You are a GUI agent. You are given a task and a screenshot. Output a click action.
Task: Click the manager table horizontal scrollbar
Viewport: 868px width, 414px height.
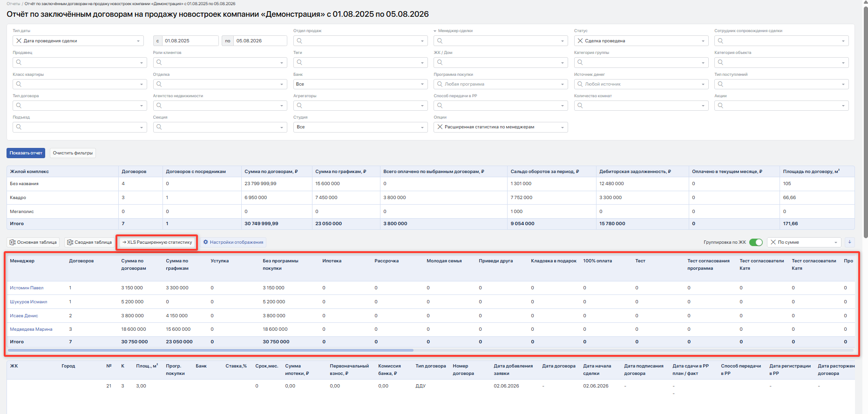click(210, 350)
